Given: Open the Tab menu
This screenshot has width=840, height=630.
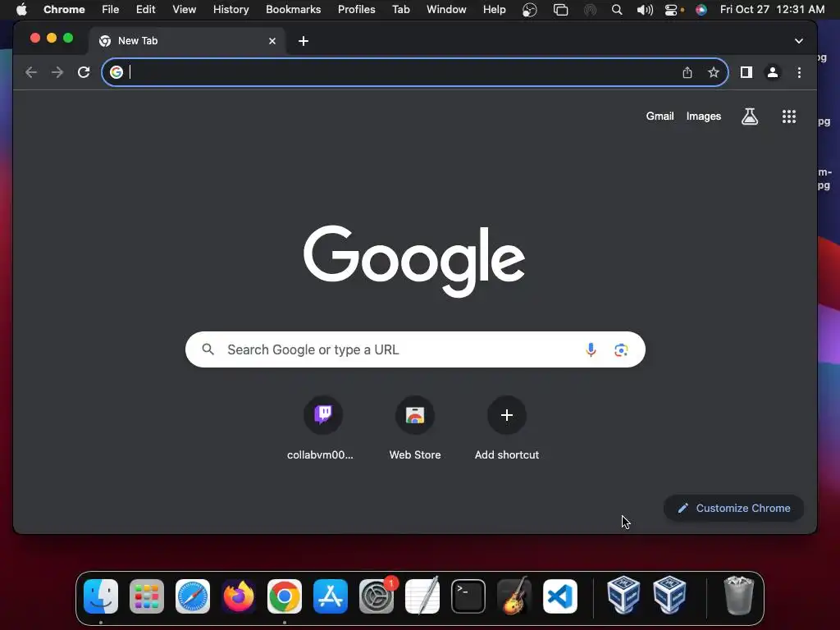Looking at the screenshot, I should [400, 10].
